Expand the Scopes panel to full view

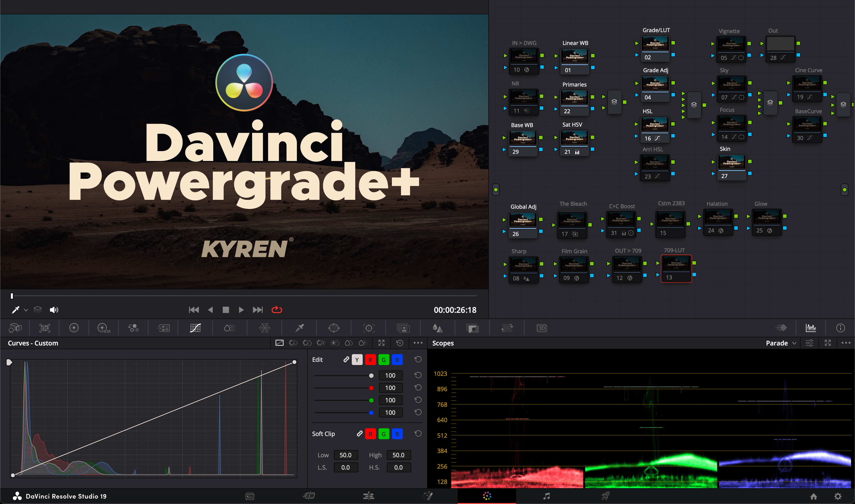(828, 343)
